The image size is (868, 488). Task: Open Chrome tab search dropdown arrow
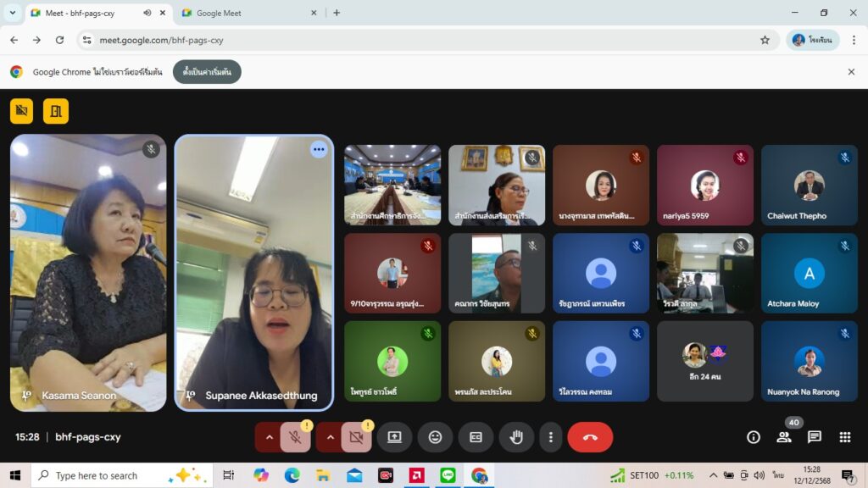(12, 13)
